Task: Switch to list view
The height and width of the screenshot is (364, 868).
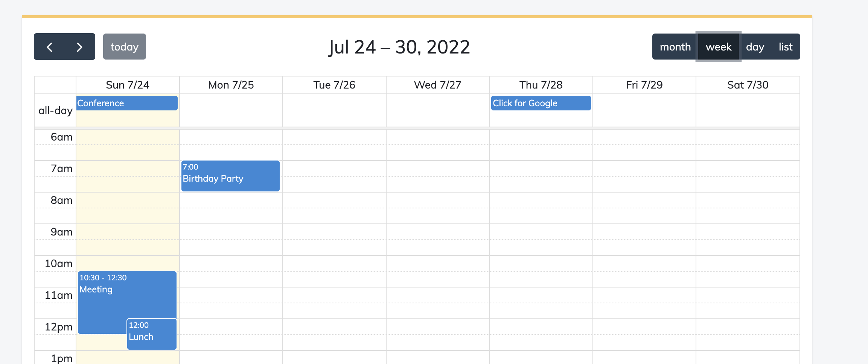Action: tap(785, 46)
